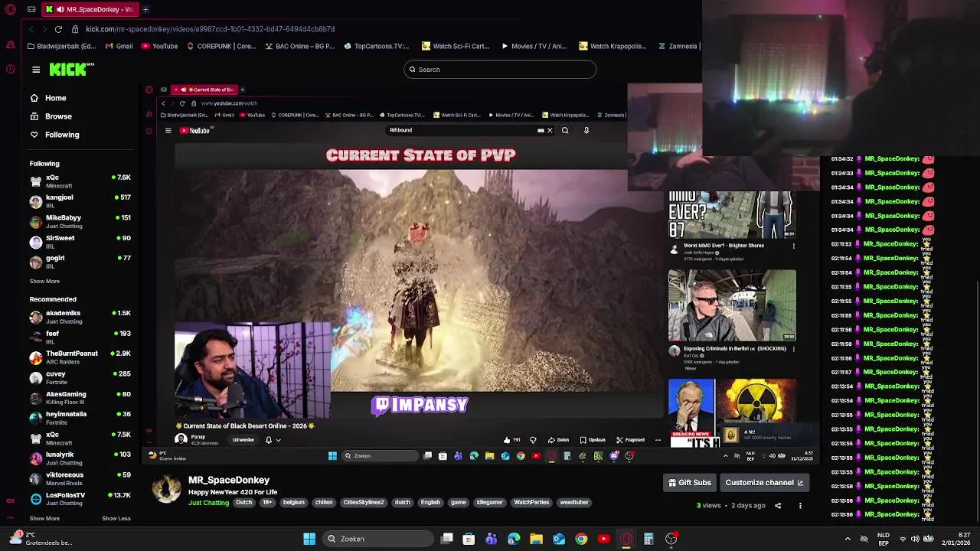This screenshot has height=551, width=980.
Task: Click the green KICK logo
Action: coord(71,70)
